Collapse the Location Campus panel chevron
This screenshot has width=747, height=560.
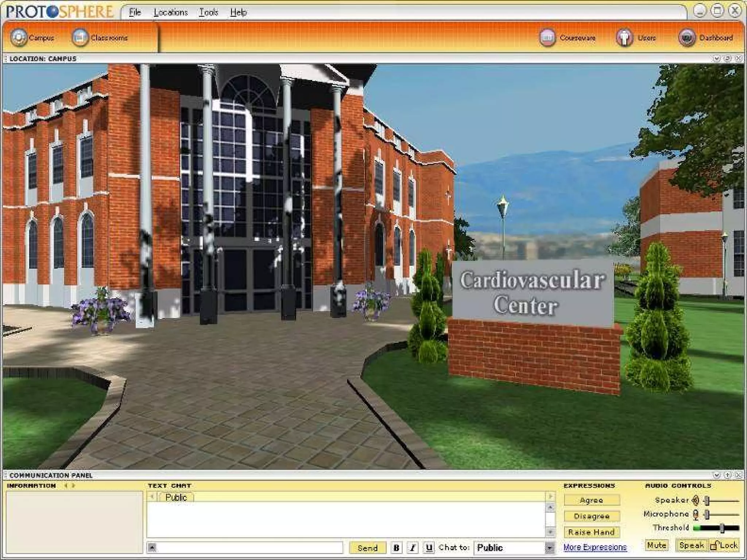click(716, 58)
